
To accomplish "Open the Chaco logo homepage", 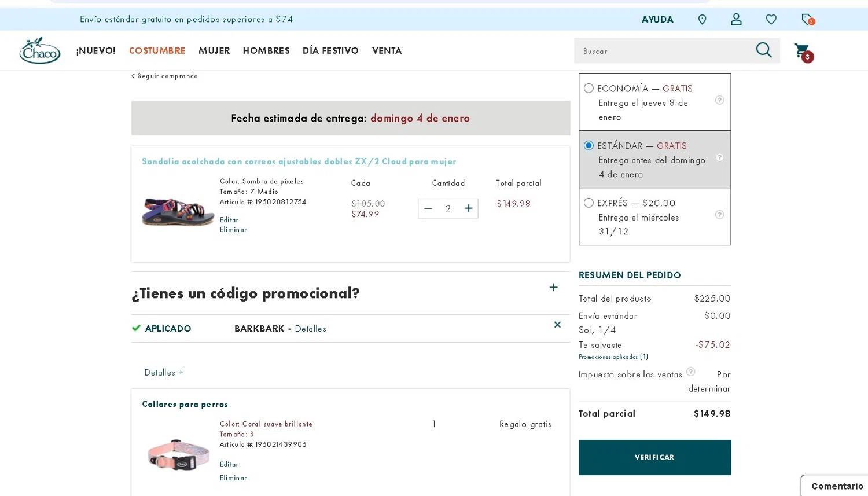I will [40, 50].
